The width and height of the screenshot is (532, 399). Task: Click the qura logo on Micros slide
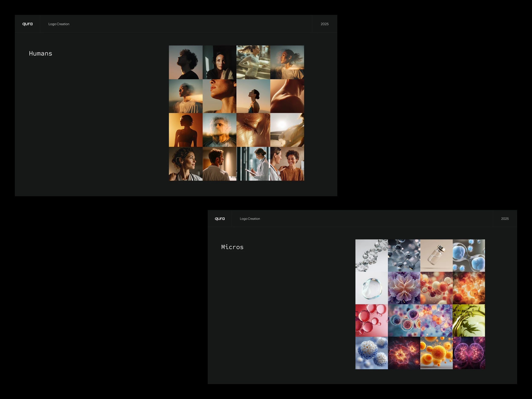pos(220,219)
